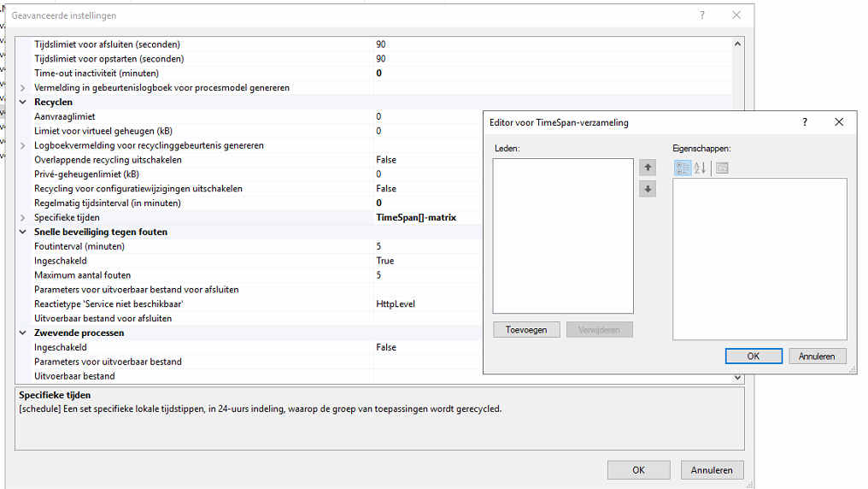Screen dimensions: 868x489
Task: Click the Foutinterval (minuten) value field
Action: [x=427, y=246]
